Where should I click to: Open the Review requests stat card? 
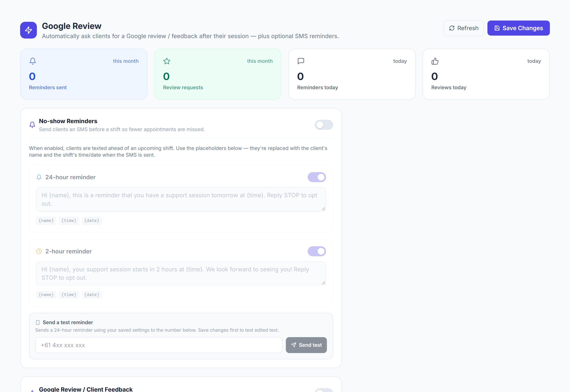[218, 74]
